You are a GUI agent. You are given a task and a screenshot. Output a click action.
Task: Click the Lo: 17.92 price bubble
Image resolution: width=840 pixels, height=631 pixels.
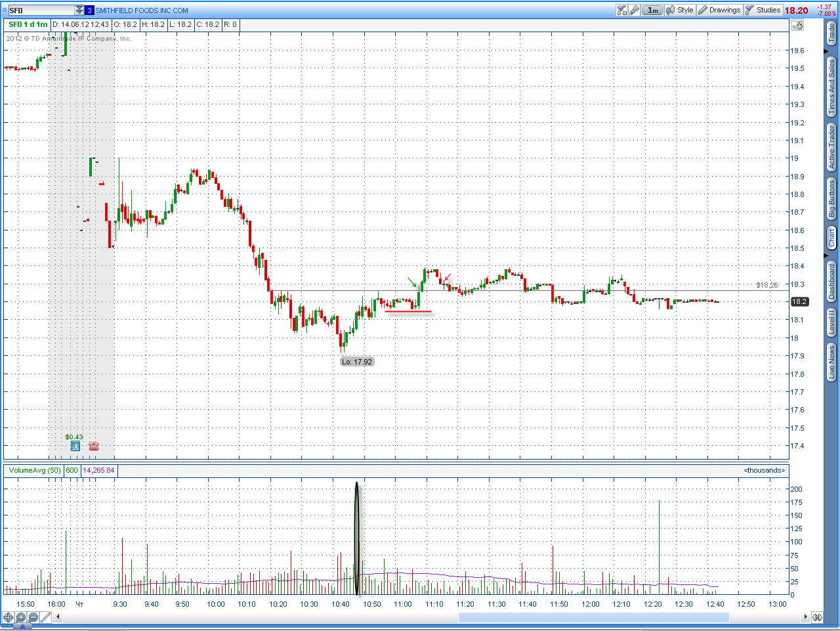[x=357, y=362]
